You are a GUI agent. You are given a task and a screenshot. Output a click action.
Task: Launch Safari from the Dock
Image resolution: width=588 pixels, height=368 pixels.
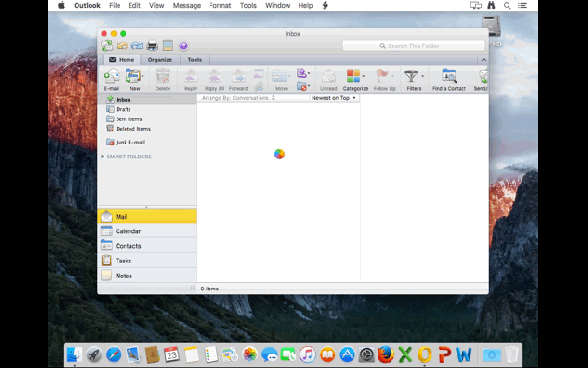click(114, 354)
